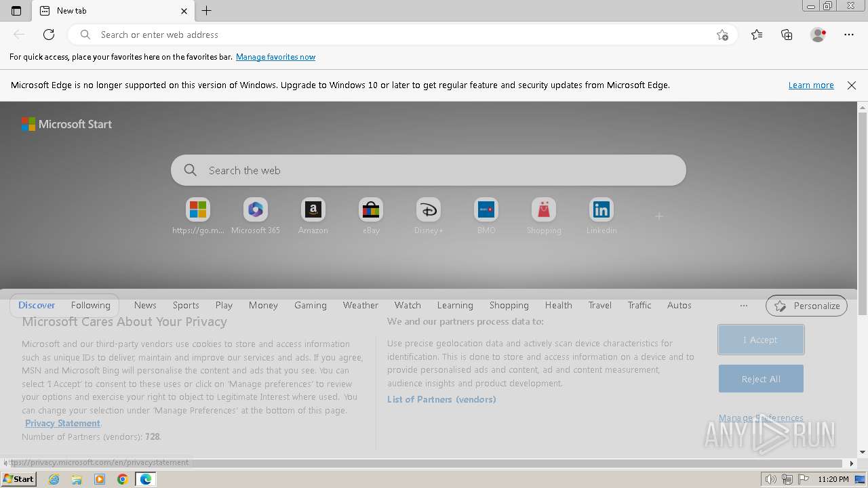Viewport: 868px width, 488px height.
Task: Open the Money category
Action: [263, 305]
